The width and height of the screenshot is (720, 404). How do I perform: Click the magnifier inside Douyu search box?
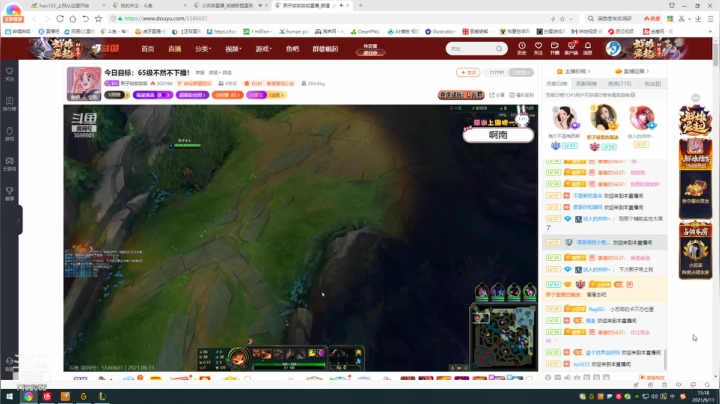point(499,49)
